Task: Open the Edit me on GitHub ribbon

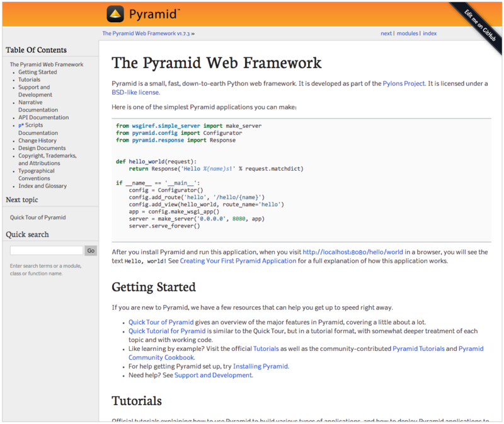Action: pos(480,25)
